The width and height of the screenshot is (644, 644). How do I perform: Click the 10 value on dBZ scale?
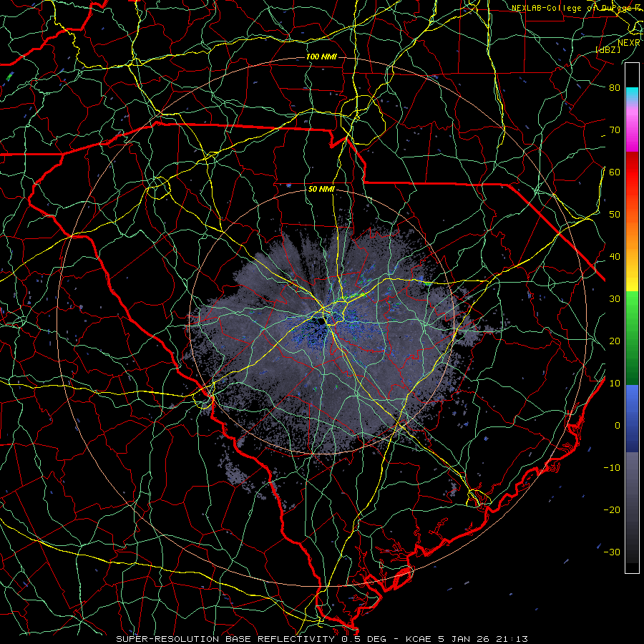(x=615, y=384)
